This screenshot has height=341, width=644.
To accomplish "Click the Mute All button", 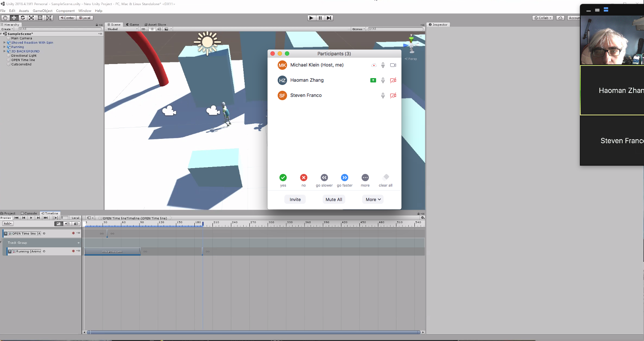I will click(333, 199).
